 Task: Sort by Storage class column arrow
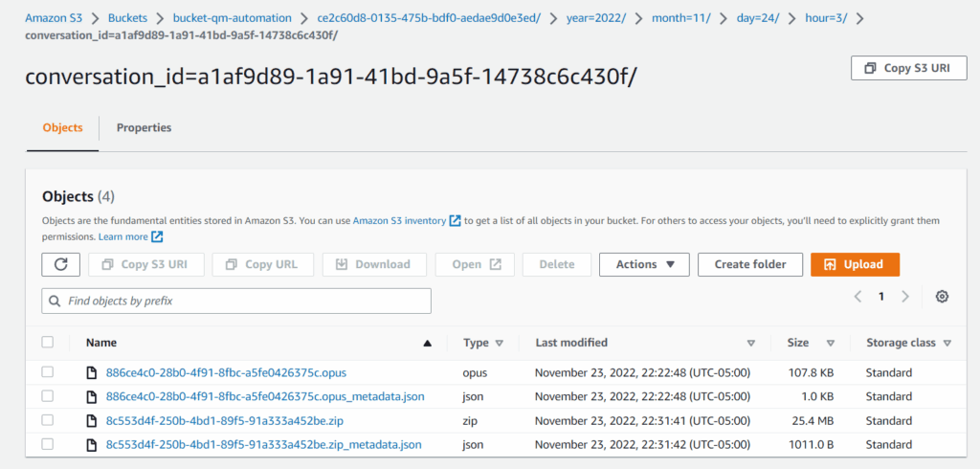[x=947, y=343]
